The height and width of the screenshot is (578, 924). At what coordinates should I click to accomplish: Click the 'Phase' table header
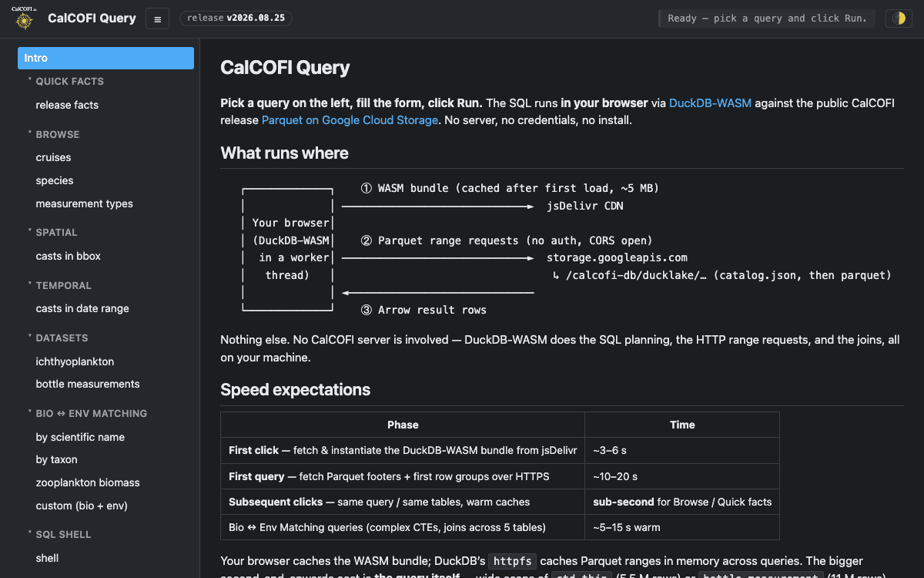coord(403,425)
